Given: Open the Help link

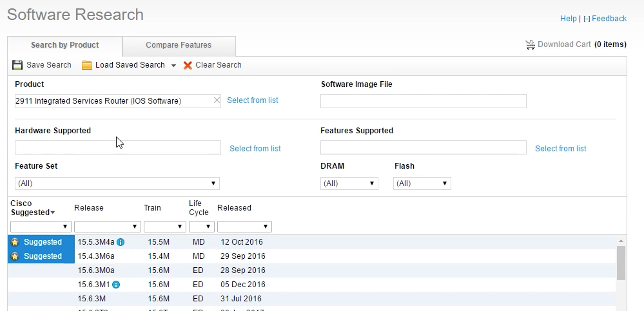Looking at the screenshot, I should (x=568, y=19).
